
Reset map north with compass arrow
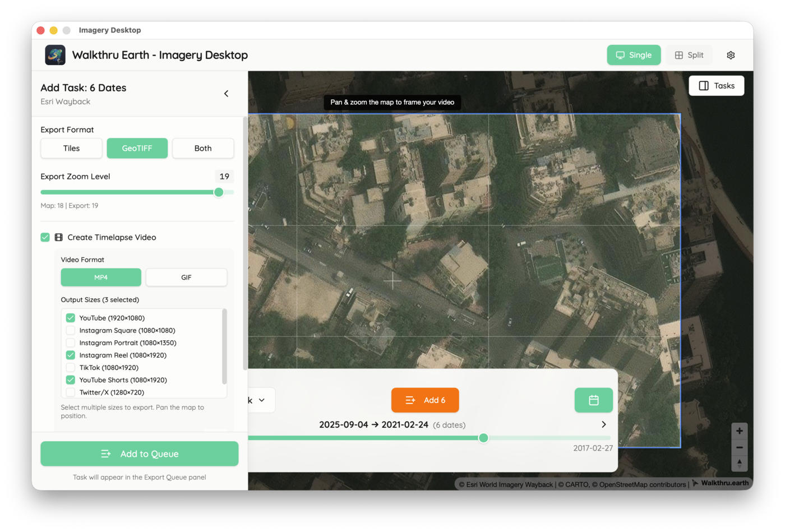(739, 463)
